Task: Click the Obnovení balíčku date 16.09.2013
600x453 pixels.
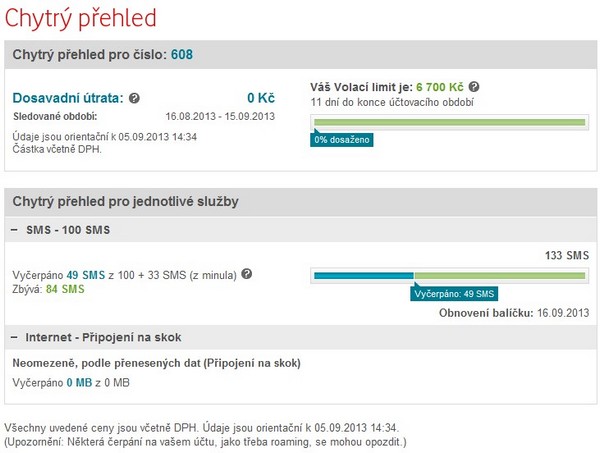Action: (563, 313)
